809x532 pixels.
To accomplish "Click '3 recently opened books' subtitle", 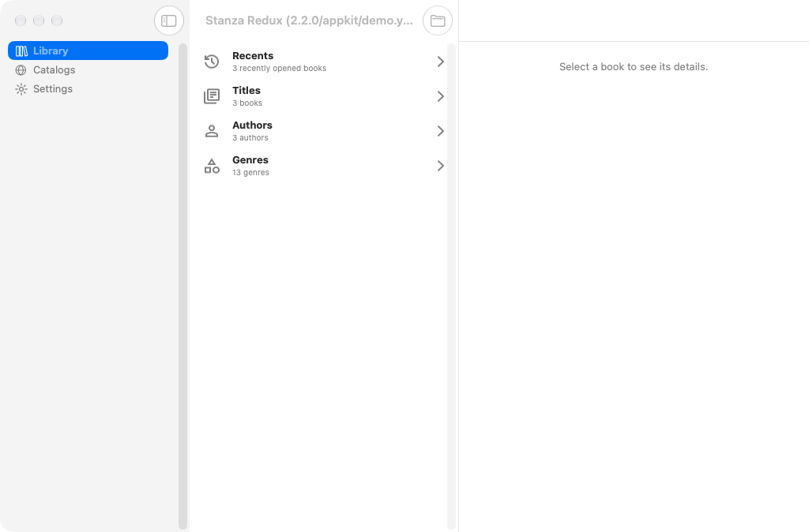I will [x=279, y=68].
